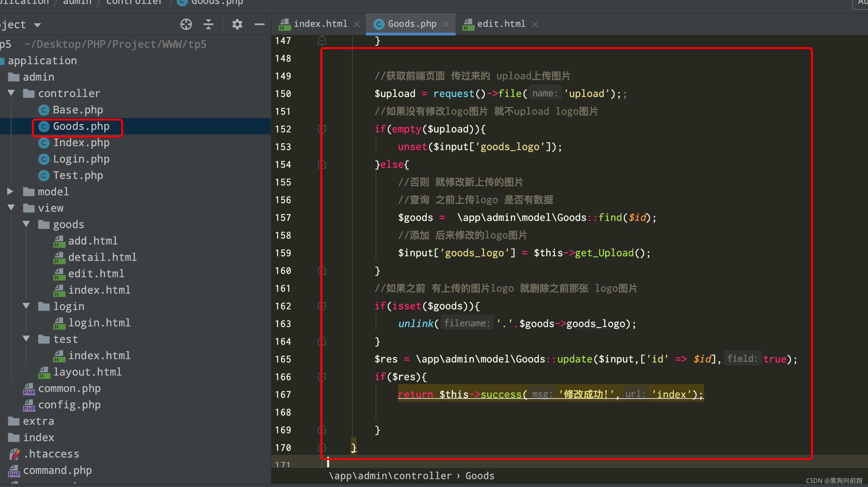Click Goods in the bottom breadcrumb
The width and height of the screenshot is (868, 487).
click(x=480, y=476)
